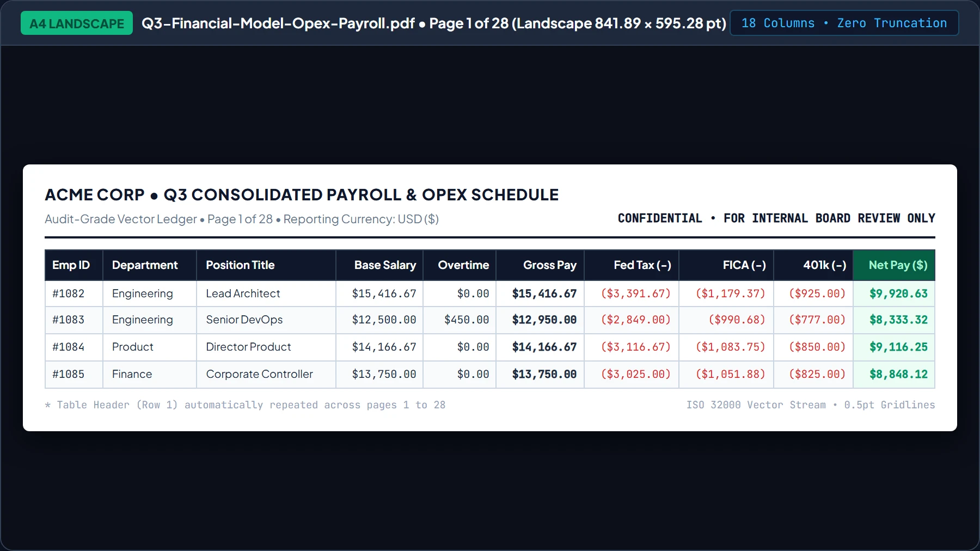The height and width of the screenshot is (551, 980).
Task: Click the Emp ID column header
Action: [74, 265]
